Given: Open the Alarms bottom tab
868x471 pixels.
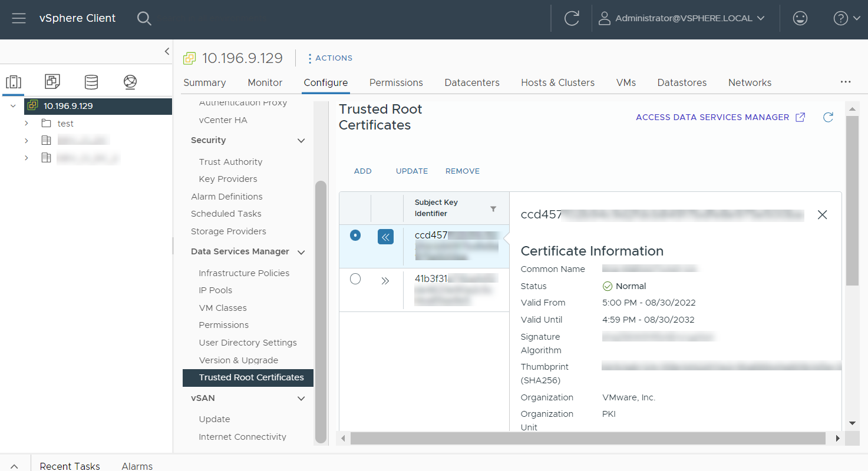Looking at the screenshot, I should tap(137, 466).
